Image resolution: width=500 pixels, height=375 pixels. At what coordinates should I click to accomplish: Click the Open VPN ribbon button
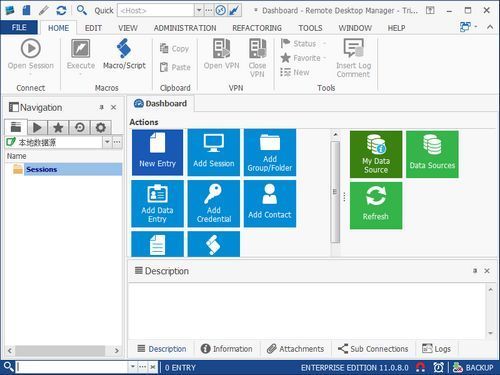(221, 54)
